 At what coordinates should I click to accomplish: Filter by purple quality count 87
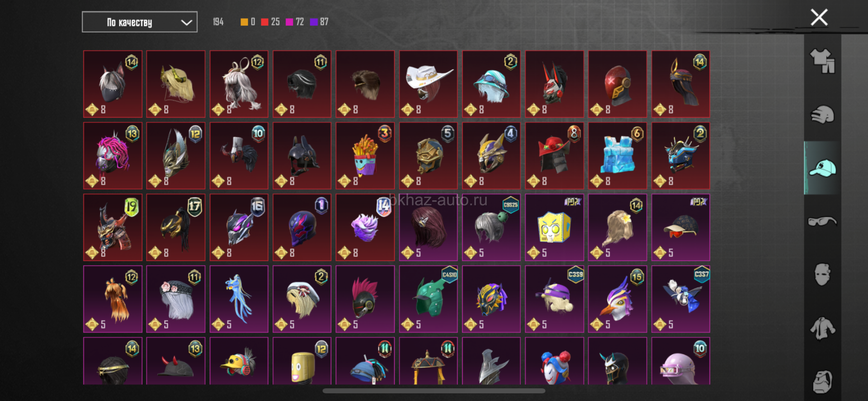(x=319, y=22)
